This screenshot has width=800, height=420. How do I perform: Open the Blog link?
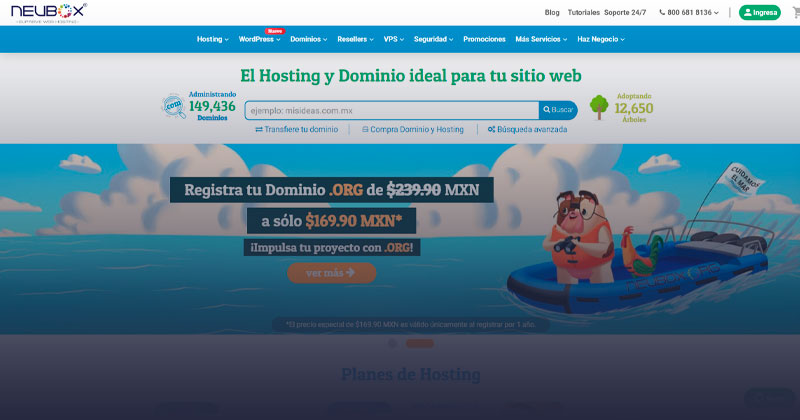click(x=552, y=12)
